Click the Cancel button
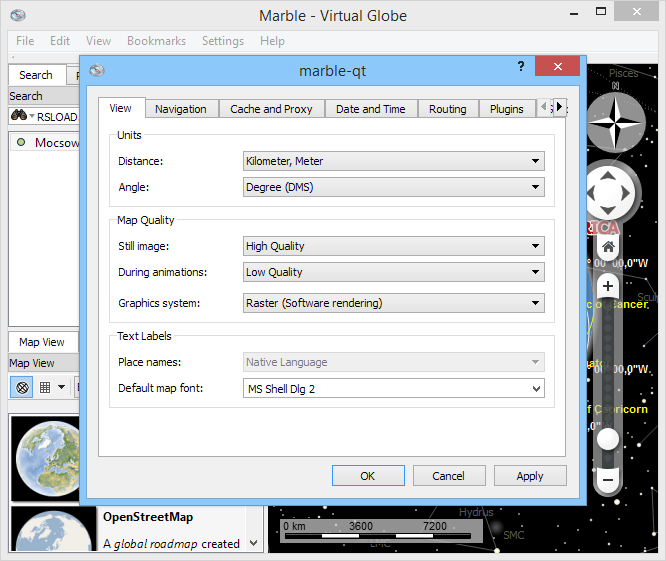Viewport: 666px width, 561px height. [x=449, y=476]
